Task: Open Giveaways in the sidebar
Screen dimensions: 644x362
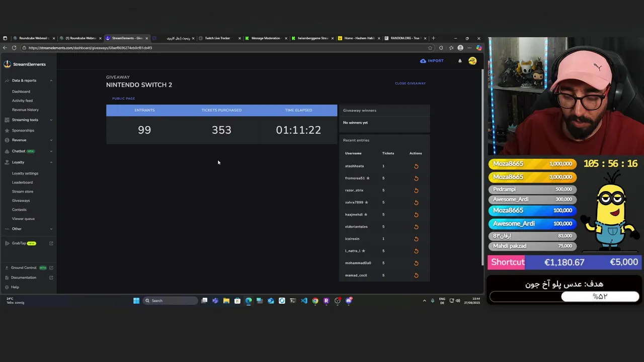Action: pyautogui.click(x=21, y=201)
